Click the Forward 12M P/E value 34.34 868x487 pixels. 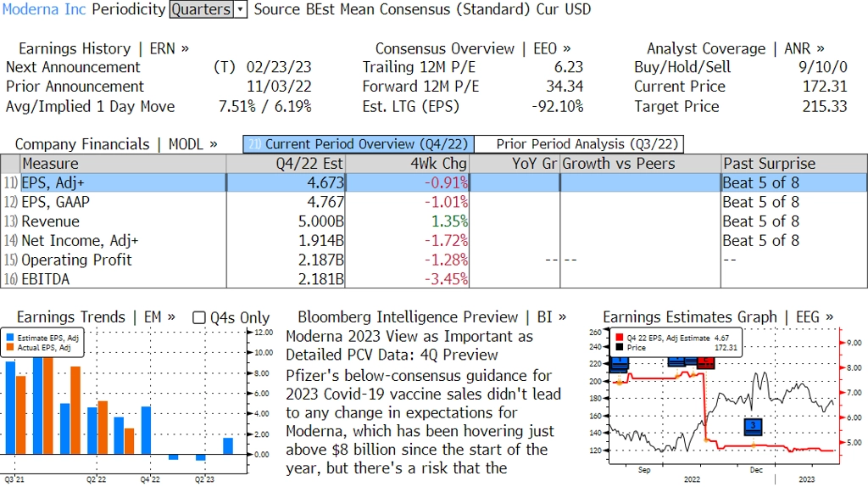565,87
